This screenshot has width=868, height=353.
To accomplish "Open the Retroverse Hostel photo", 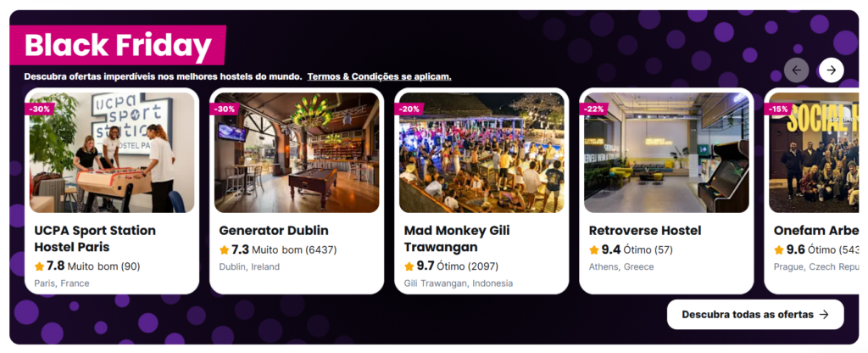I will point(666,153).
